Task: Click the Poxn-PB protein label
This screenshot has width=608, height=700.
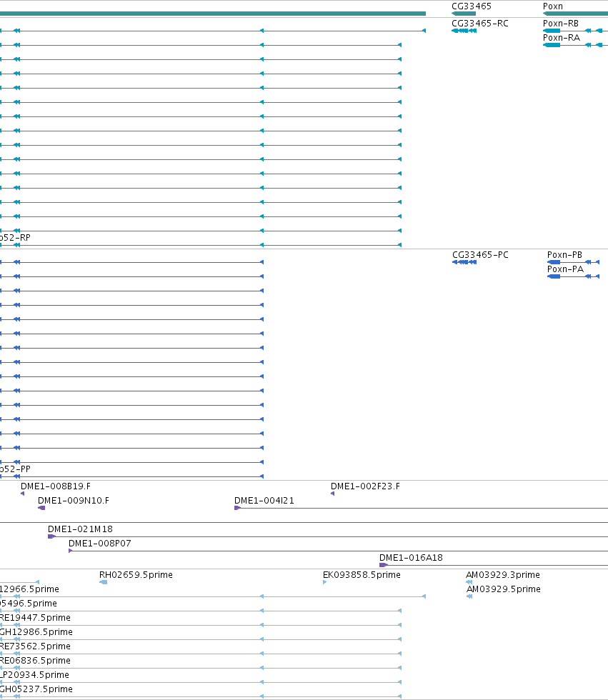Action: tap(564, 254)
